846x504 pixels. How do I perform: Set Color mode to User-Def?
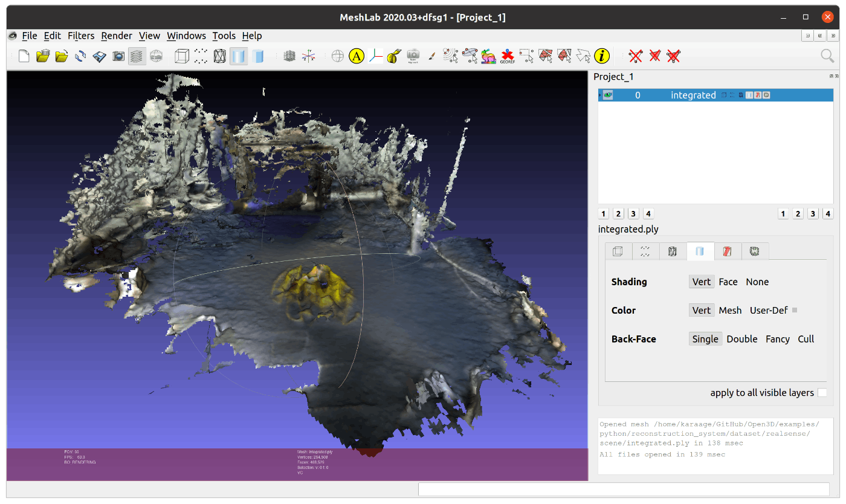769,310
